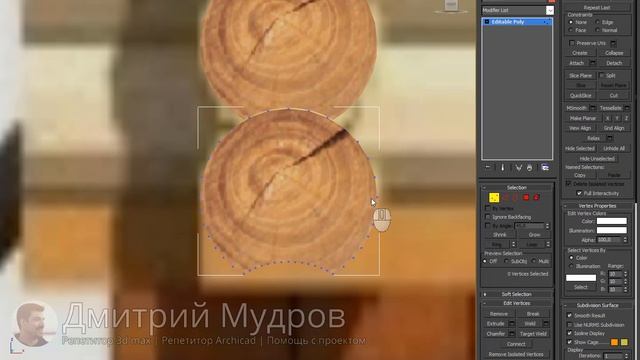Open Relax settings box
Image resolution: width=640 pixels, height=360 pixels.
610,138
